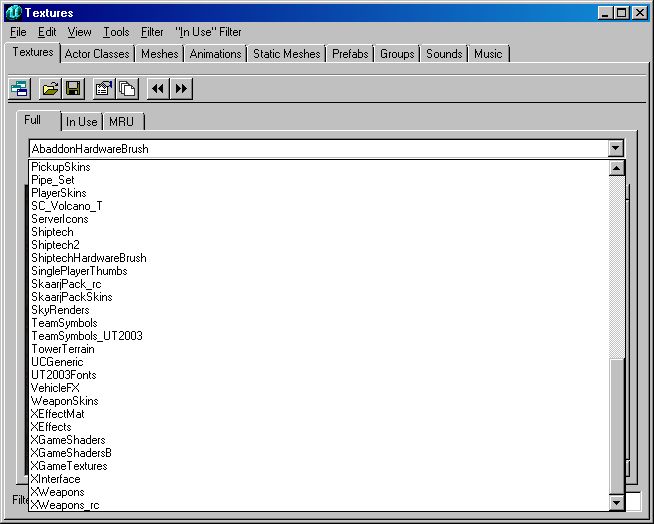This screenshot has height=524, width=654.
Task: Select XInterface package
Action: pyautogui.click(x=319, y=479)
